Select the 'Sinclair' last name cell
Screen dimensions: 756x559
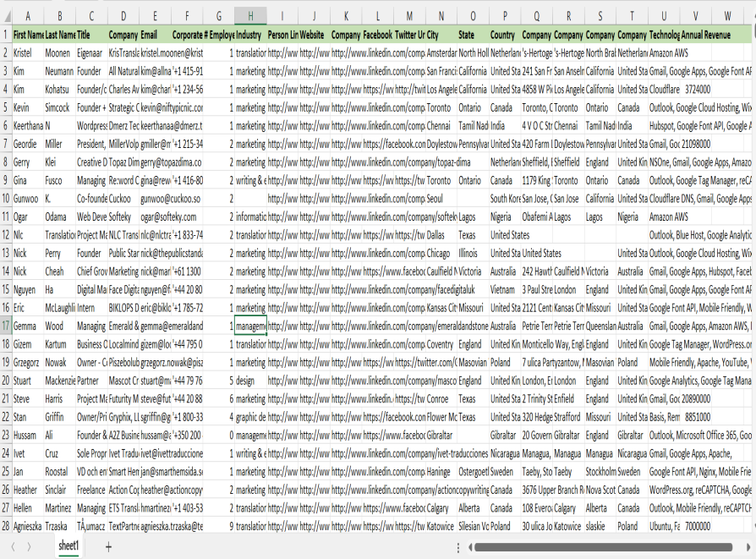click(x=60, y=490)
